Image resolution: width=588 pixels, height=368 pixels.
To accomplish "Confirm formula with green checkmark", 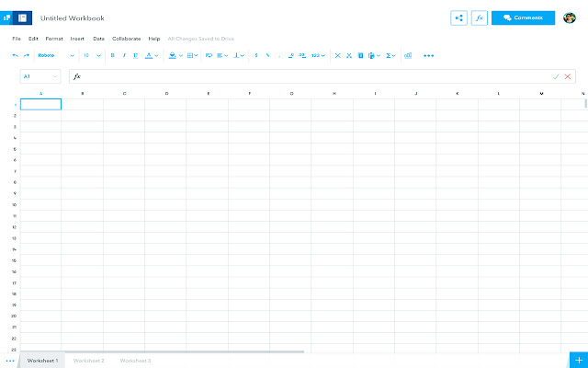I will pos(556,76).
